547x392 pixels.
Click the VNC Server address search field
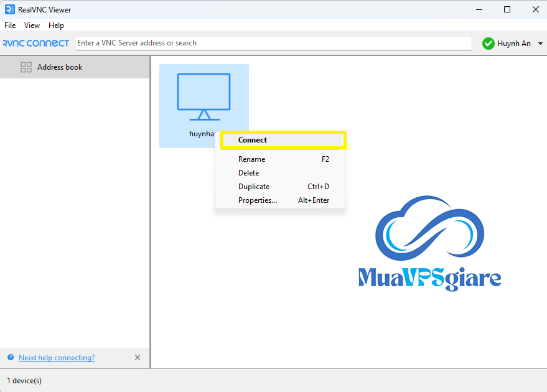point(273,43)
